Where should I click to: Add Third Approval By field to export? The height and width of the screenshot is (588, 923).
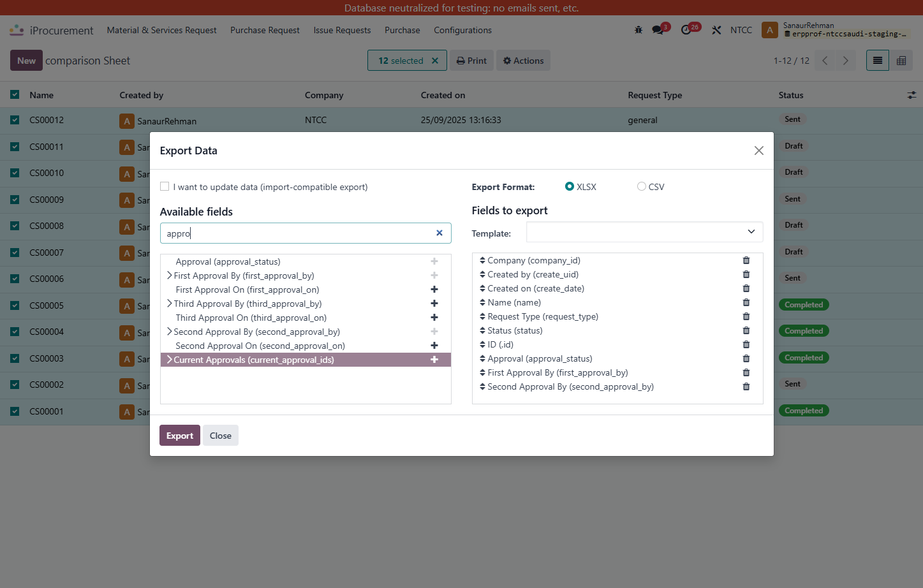(x=434, y=304)
